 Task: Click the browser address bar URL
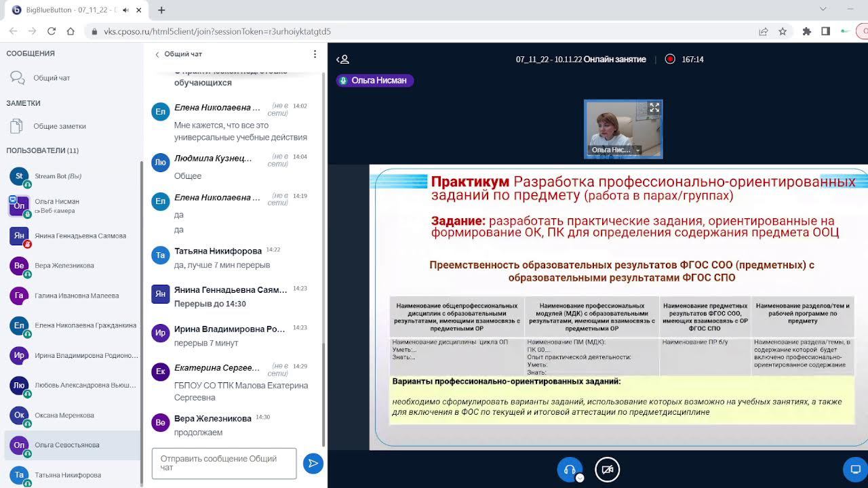click(x=217, y=31)
